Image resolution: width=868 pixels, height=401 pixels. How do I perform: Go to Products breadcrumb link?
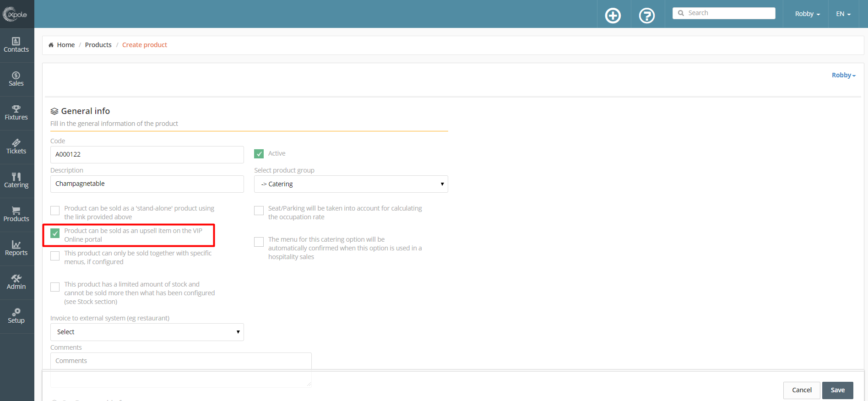(98, 45)
